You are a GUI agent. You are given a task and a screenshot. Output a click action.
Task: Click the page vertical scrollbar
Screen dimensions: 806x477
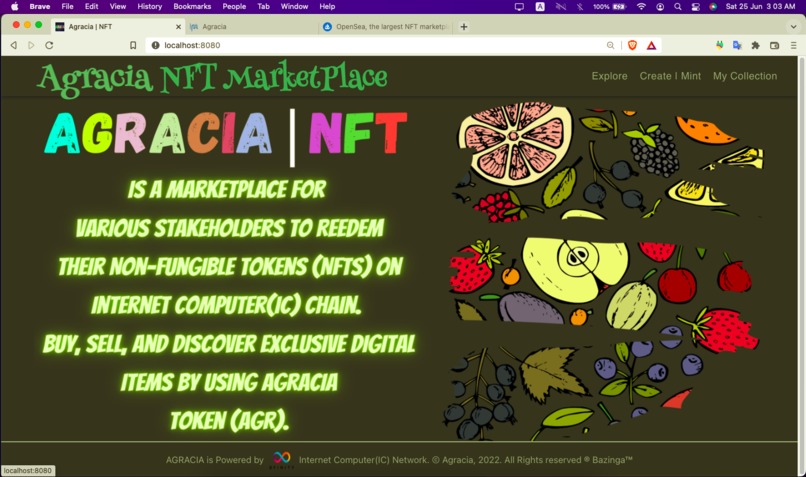point(801,266)
